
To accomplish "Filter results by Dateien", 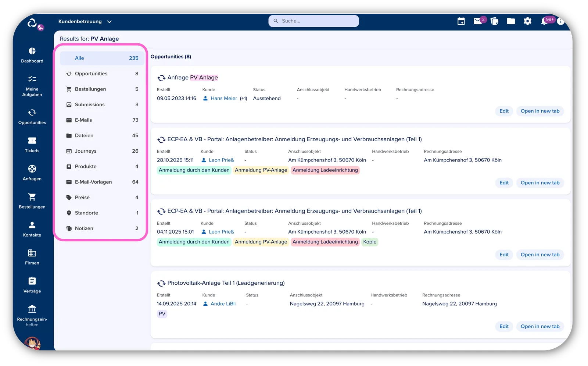I will 102,135.
